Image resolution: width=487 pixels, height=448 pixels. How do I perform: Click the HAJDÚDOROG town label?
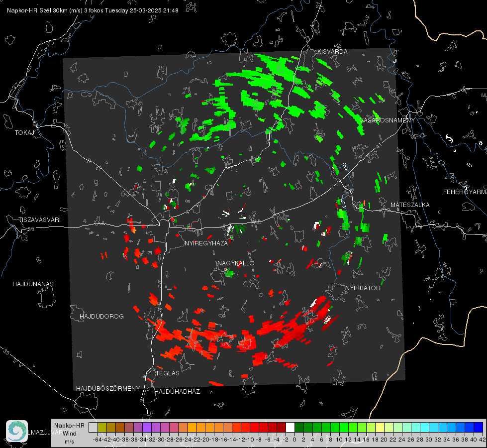tap(101, 316)
